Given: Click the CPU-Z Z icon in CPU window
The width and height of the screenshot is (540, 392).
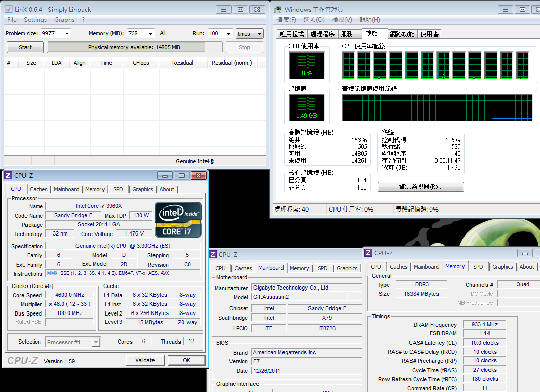Looking at the screenshot, I should coord(8,175).
